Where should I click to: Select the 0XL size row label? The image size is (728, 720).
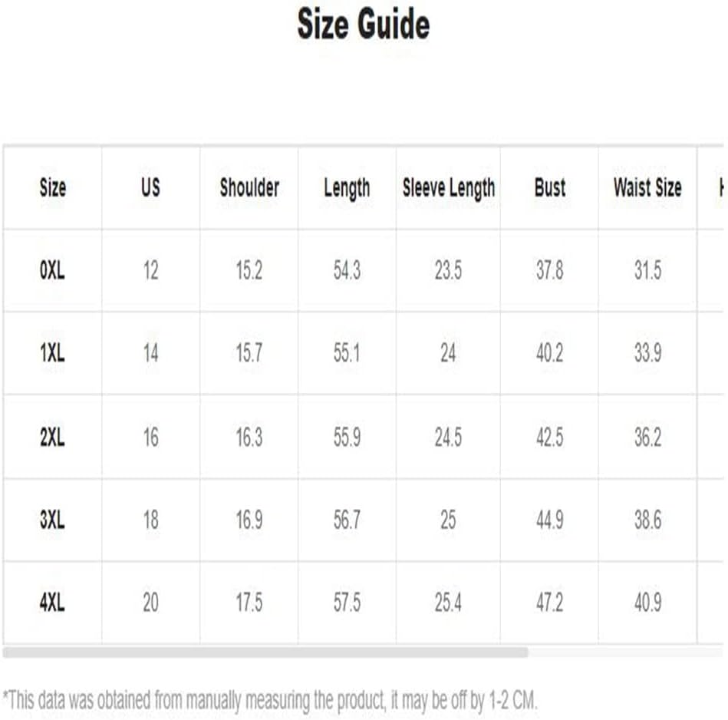click(x=52, y=270)
